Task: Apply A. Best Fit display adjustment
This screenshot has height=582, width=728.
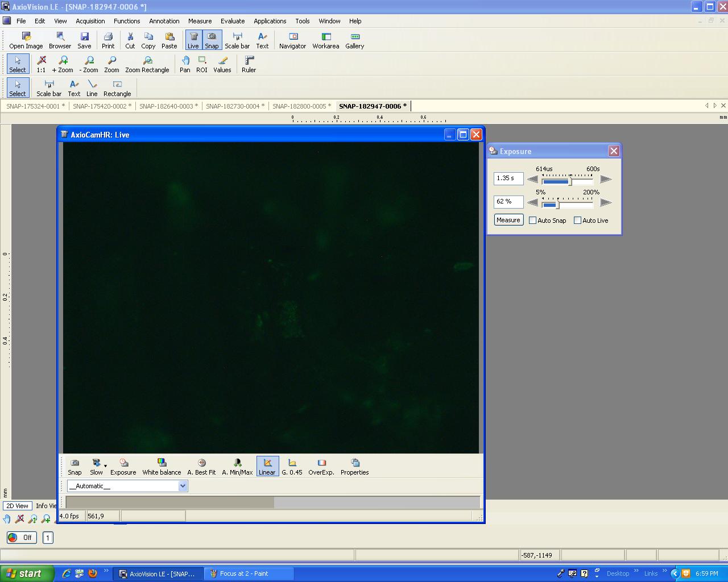Action: (x=201, y=467)
